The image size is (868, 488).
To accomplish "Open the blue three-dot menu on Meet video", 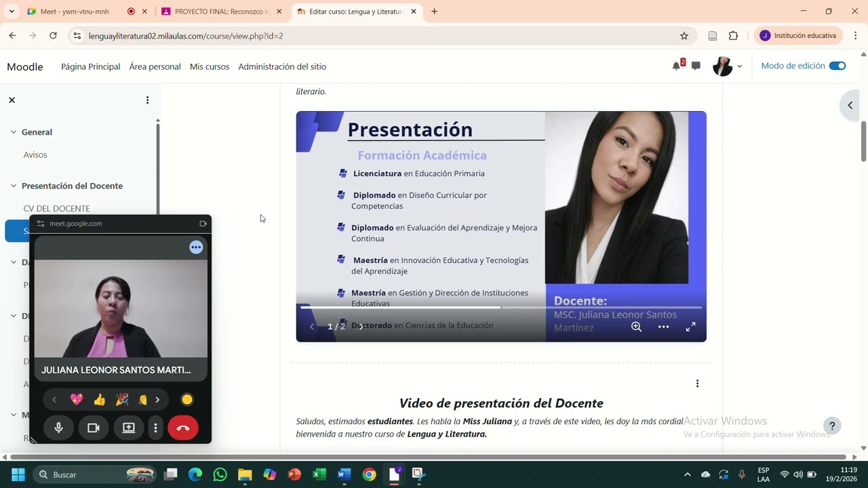I will coord(196,247).
